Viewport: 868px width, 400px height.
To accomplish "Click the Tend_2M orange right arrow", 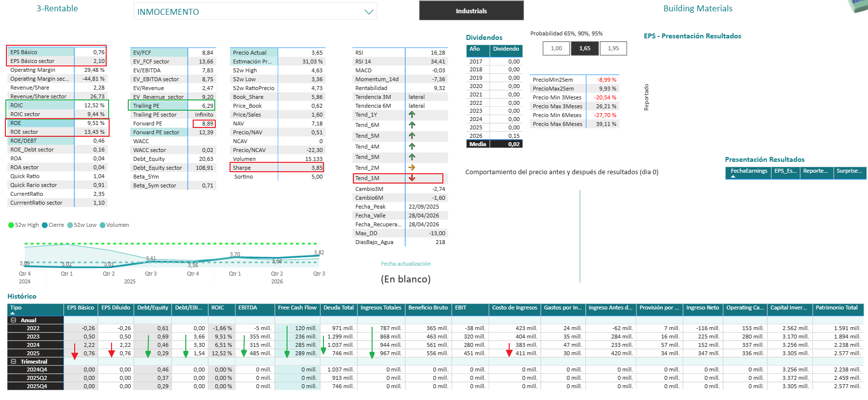I will 412,168.
